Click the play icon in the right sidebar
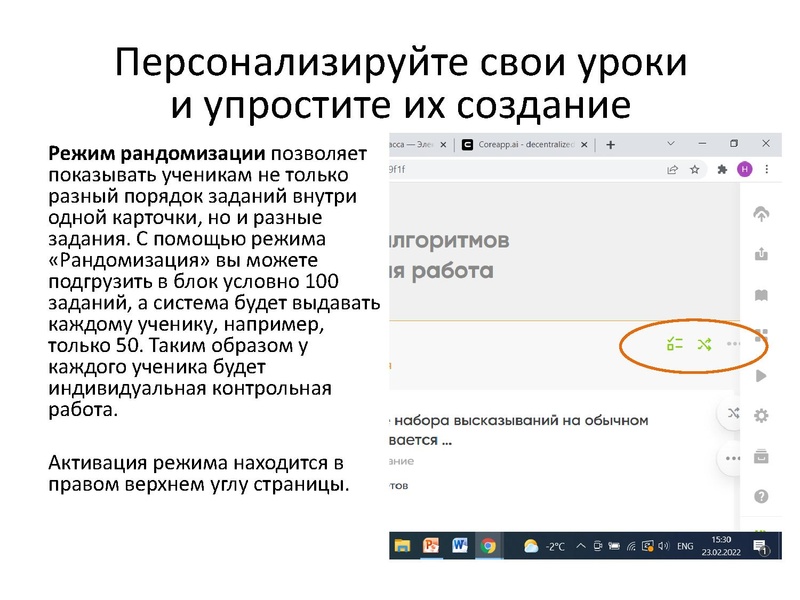 761,376
